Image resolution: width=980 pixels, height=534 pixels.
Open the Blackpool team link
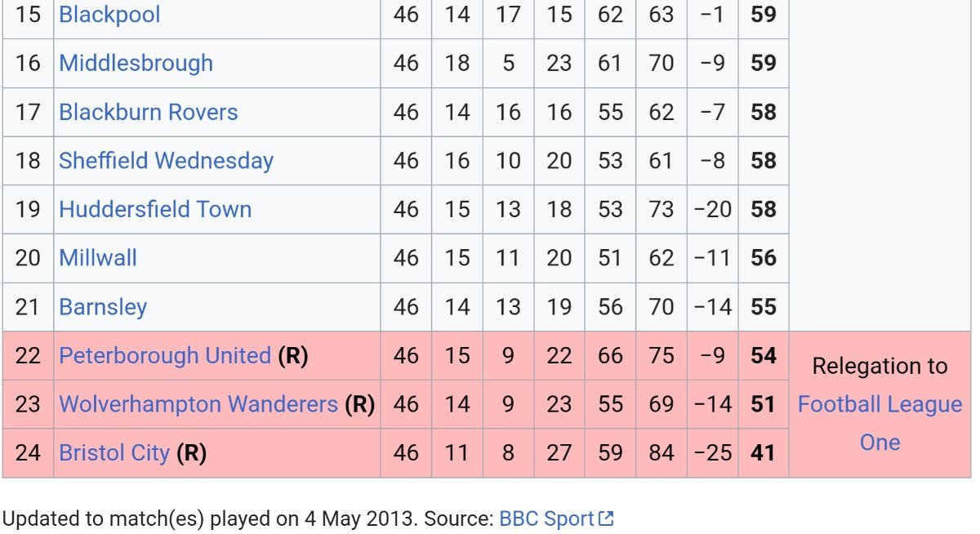tap(109, 15)
